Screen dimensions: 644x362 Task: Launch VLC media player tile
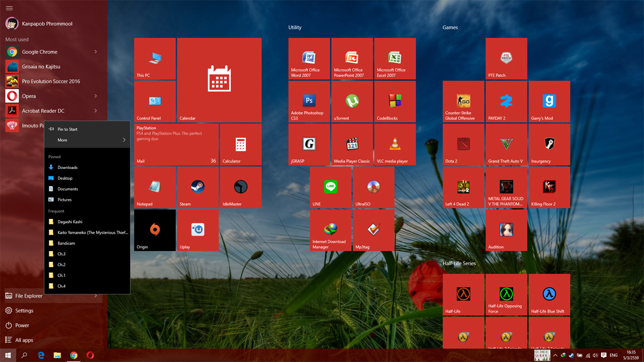click(x=395, y=144)
